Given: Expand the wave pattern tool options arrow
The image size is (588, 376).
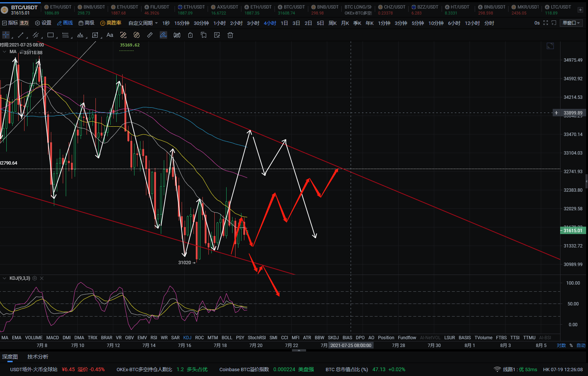Looking at the screenshot, I should (x=87, y=38).
